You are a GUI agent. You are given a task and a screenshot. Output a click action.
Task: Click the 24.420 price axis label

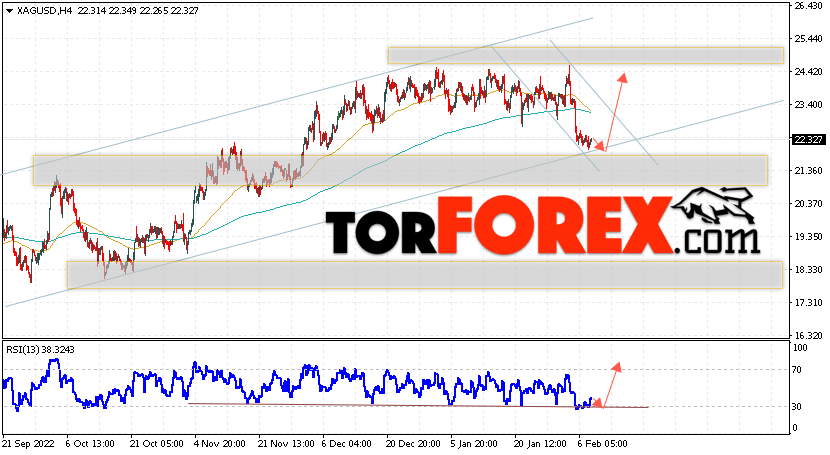(808, 72)
